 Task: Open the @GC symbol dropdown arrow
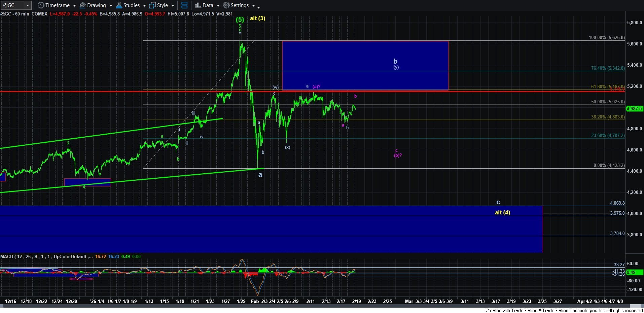[28, 5]
